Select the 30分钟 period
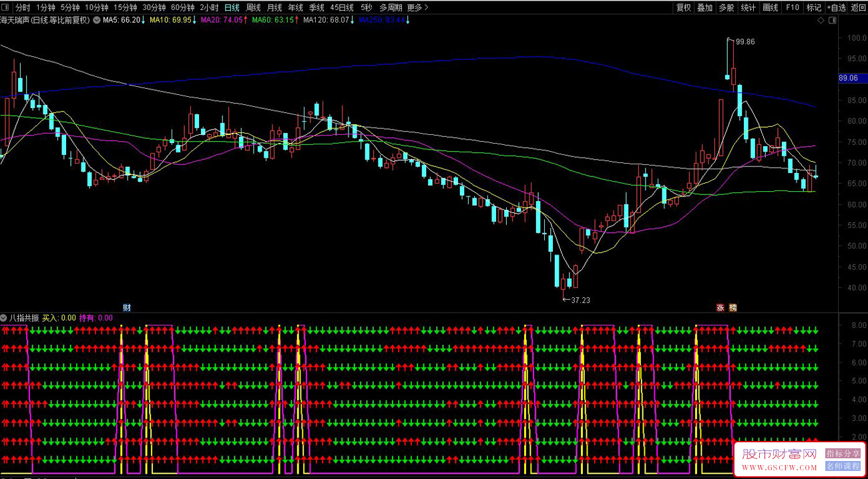The width and height of the screenshot is (868, 479). [x=154, y=7]
